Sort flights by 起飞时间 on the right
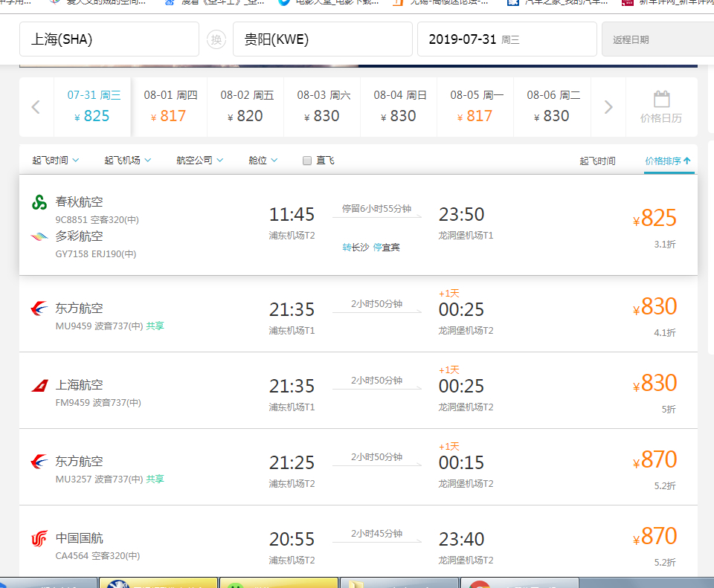Image resolution: width=714 pixels, height=588 pixels. [597, 161]
